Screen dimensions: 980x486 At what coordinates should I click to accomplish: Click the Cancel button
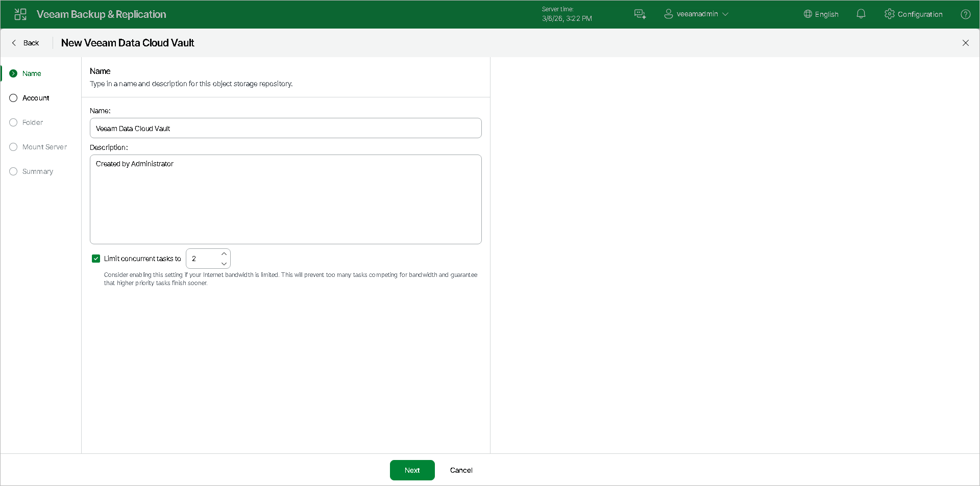click(x=461, y=470)
